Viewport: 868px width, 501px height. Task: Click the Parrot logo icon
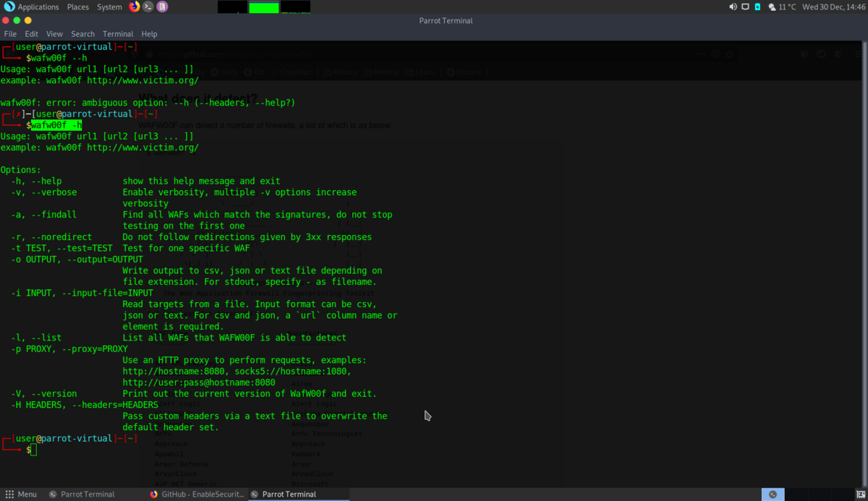(9, 7)
